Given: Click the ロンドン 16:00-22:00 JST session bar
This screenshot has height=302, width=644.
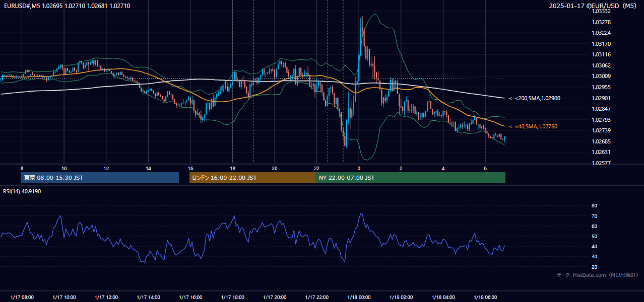Looking at the screenshot, I should pos(252,178).
